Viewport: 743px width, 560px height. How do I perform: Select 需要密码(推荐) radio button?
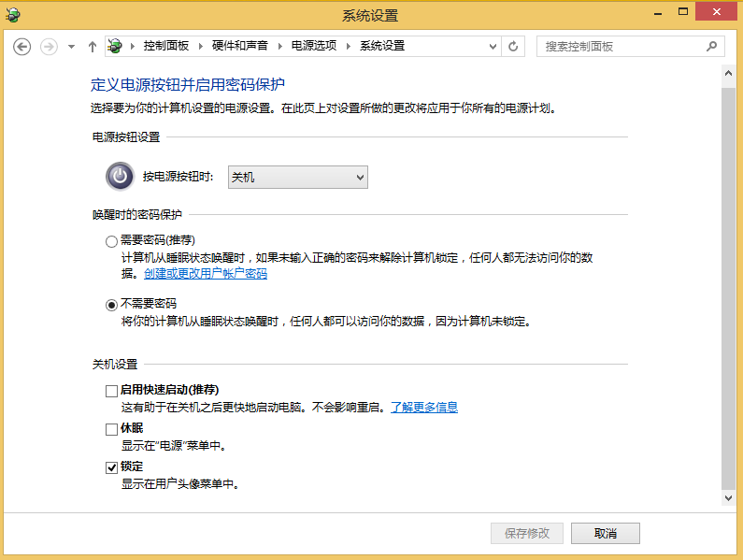click(111, 241)
